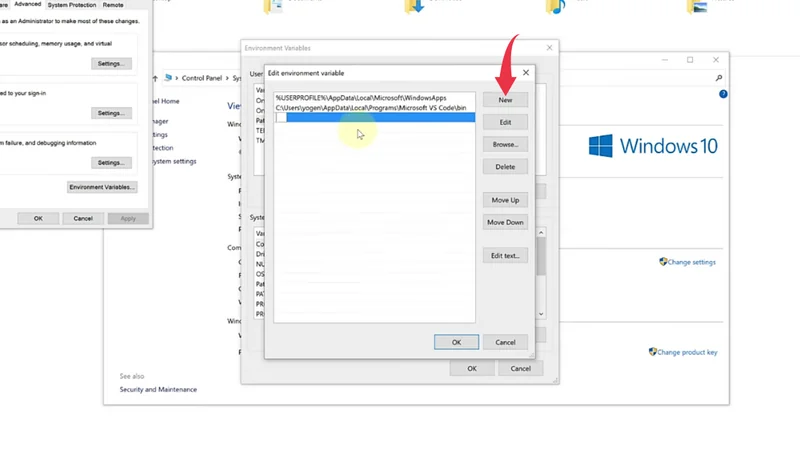Viewport: 800px width, 450px height.
Task: Delete the selected path entry
Action: 505,166
